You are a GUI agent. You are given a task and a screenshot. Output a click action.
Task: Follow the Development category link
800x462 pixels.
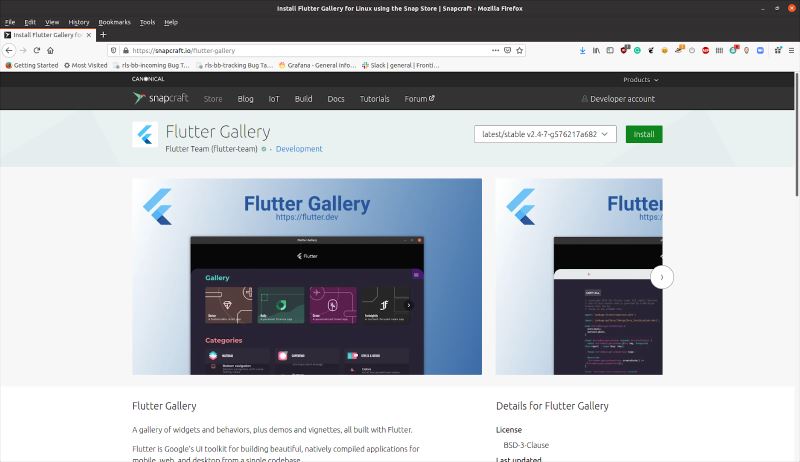pos(299,149)
